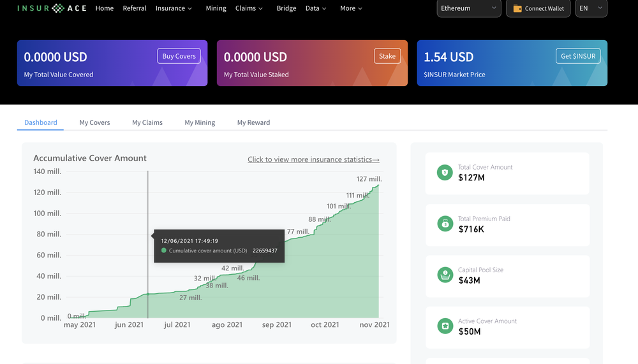Click the 88 mill. chart data label

(320, 219)
